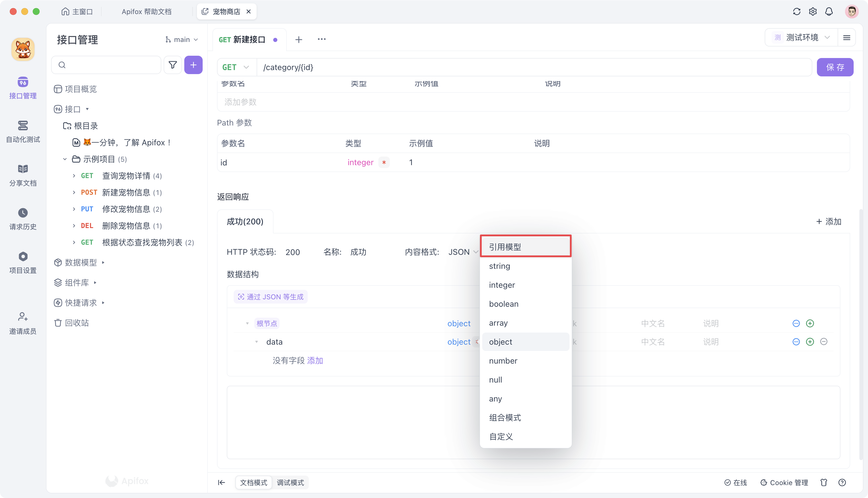
Task: Click the 保存 button
Action: (835, 67)
